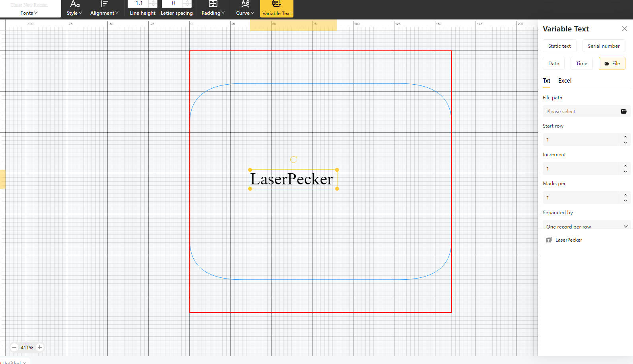
Task: Switch to the Txt tab
Action: (546, 81)
